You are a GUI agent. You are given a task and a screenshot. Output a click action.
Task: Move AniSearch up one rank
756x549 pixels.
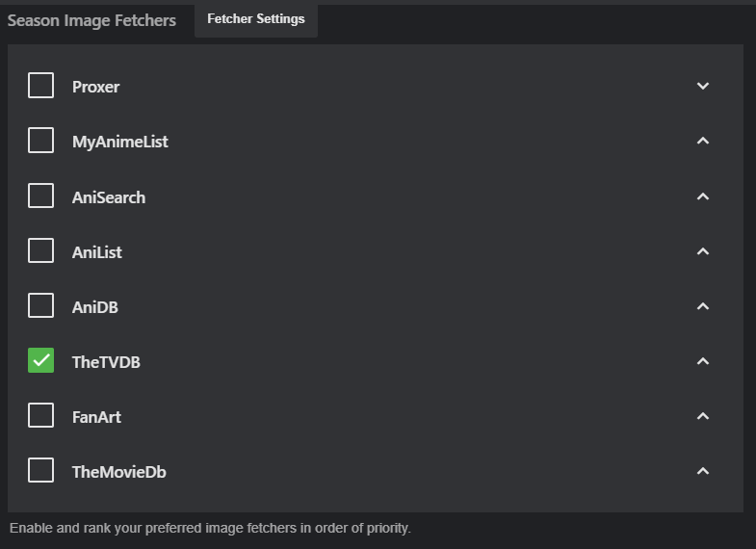pos(703,196)
